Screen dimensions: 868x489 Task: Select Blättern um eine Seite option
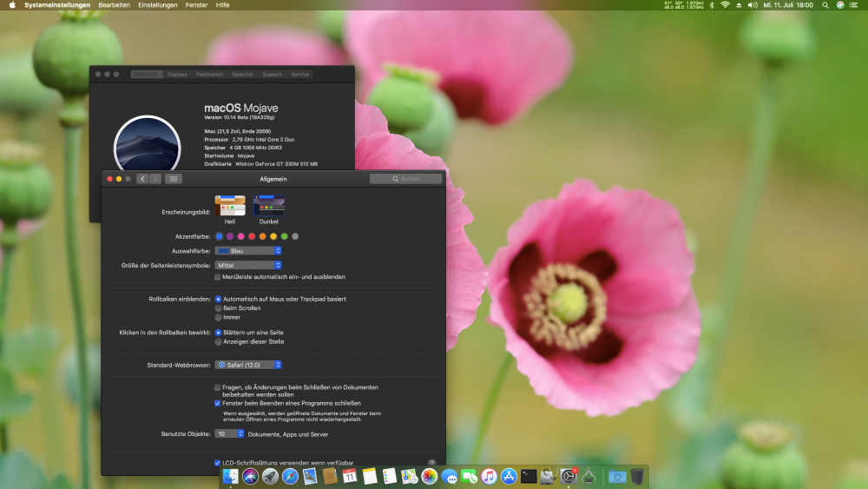(218, 333)
